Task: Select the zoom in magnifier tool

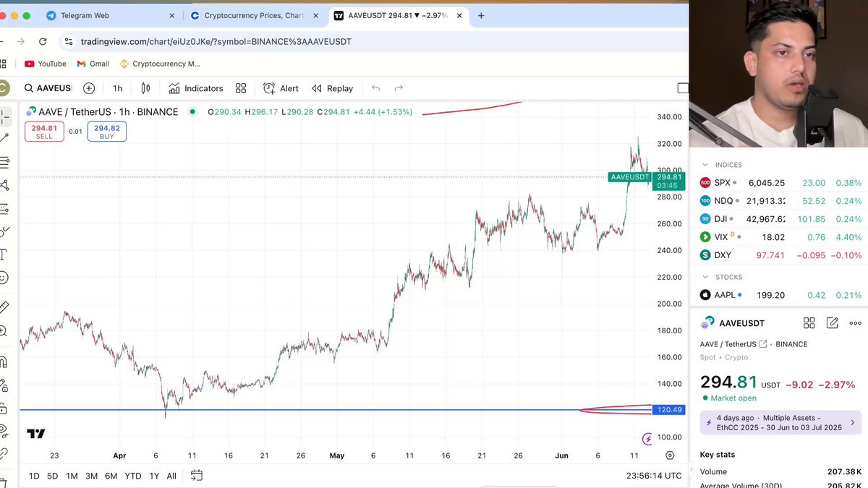Action: (4, 330)
